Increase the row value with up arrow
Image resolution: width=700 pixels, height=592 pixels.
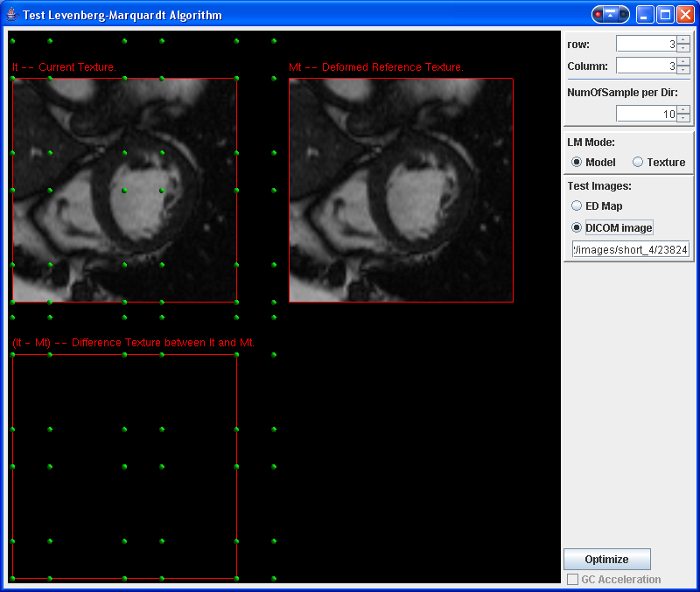[683, 40]
